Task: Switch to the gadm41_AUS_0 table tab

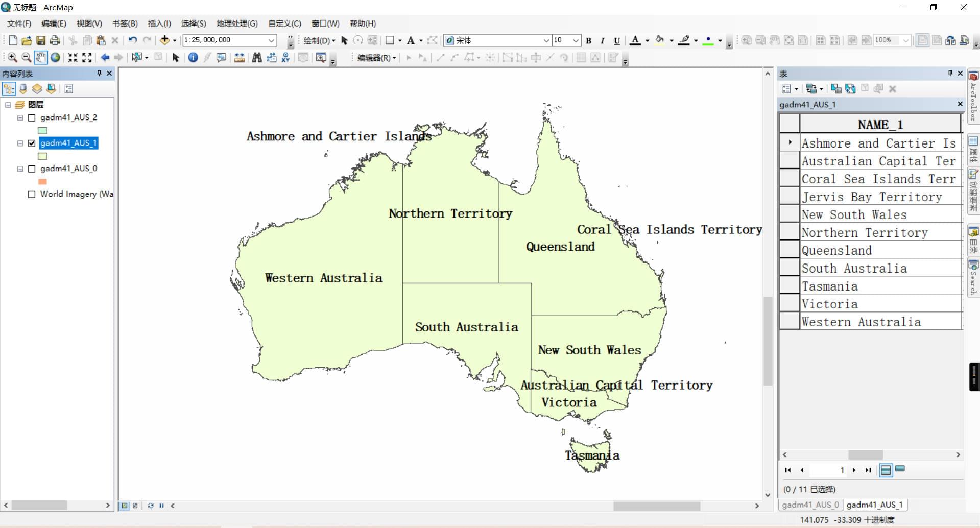Action: [810, 505]
